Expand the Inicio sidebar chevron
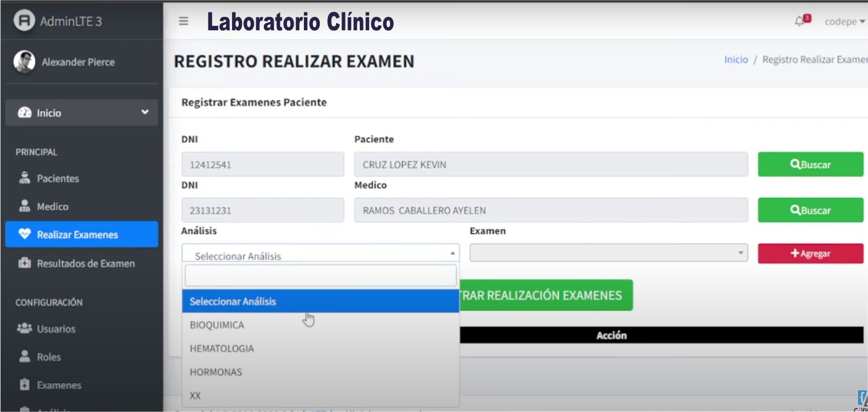The height and width of the screenshot is (412, 868). 145,112
